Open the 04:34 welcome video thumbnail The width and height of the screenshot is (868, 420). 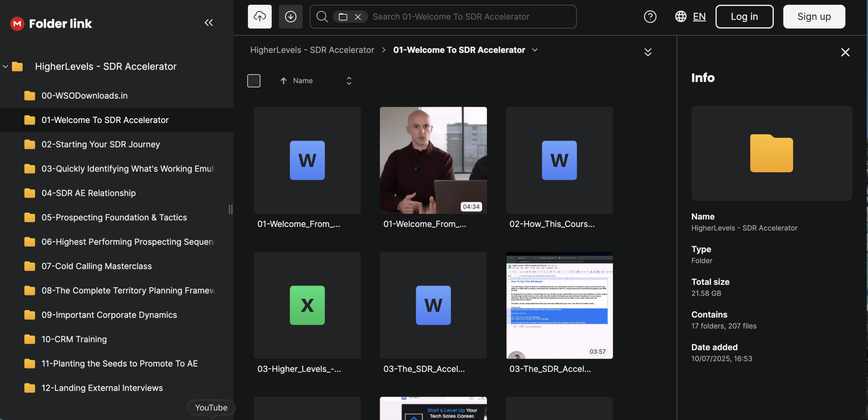click(433, 160)
